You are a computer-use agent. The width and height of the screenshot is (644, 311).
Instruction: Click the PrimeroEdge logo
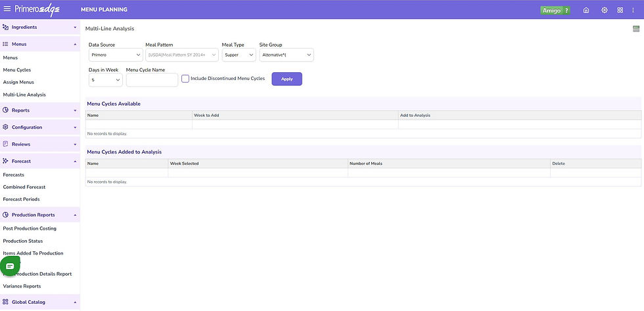37,9
